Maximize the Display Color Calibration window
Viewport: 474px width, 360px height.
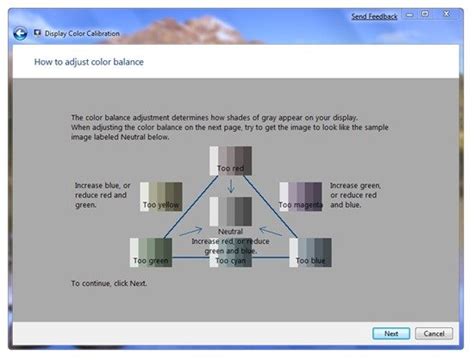[x=425, y=14]
